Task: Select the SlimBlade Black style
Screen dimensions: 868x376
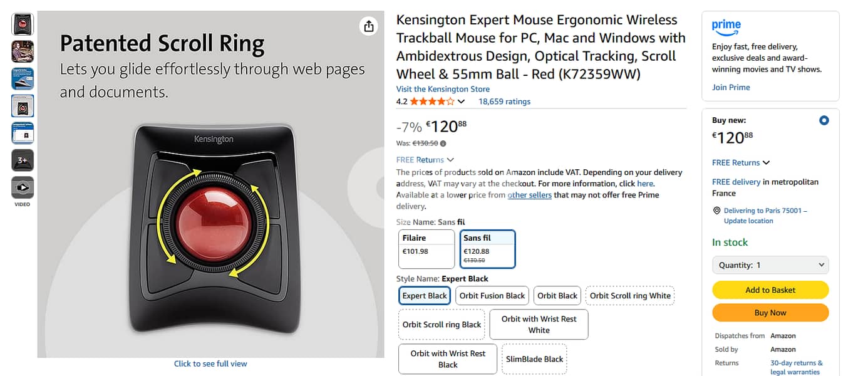Action: pyautogui.click(x=534, y=359)
